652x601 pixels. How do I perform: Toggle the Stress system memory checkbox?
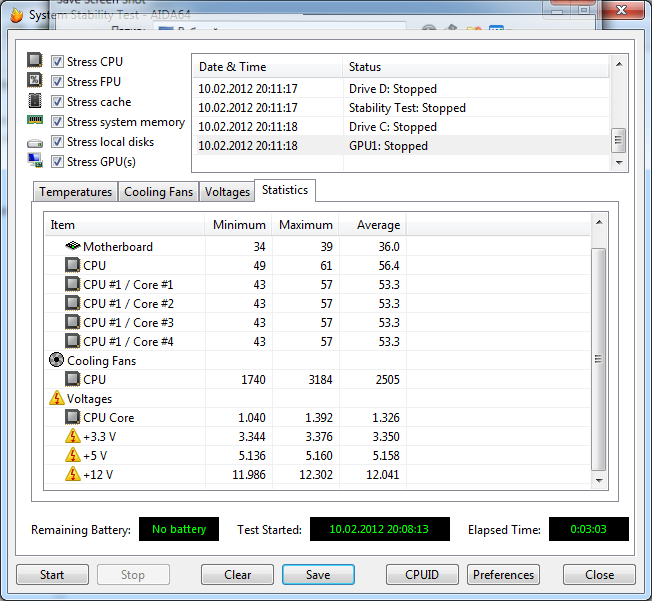[57, 121]
